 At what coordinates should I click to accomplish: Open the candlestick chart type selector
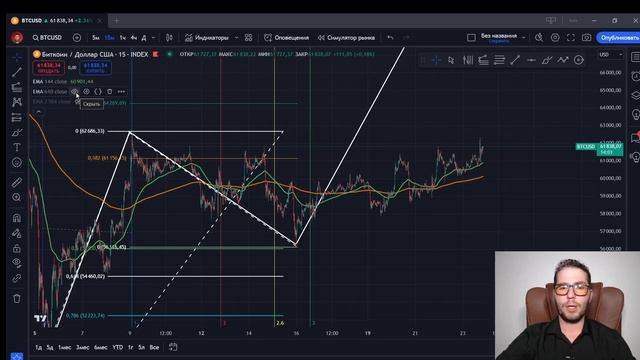(169, 38)
